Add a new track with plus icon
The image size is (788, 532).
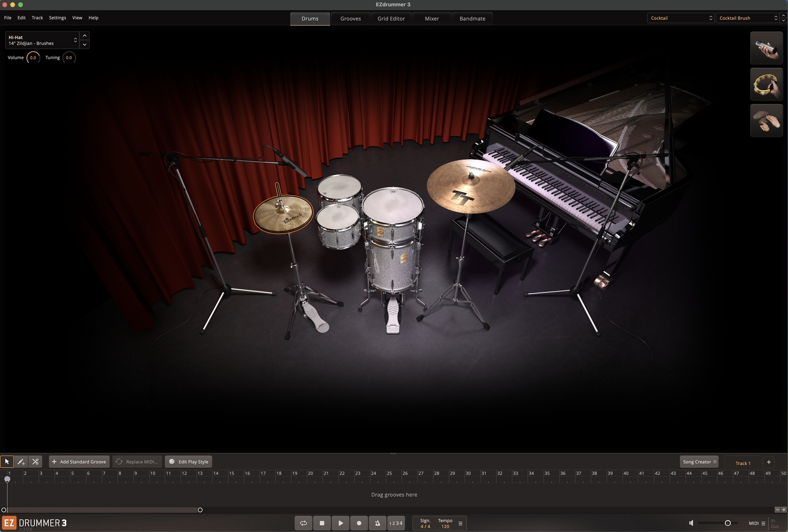(x=768, y=462)
